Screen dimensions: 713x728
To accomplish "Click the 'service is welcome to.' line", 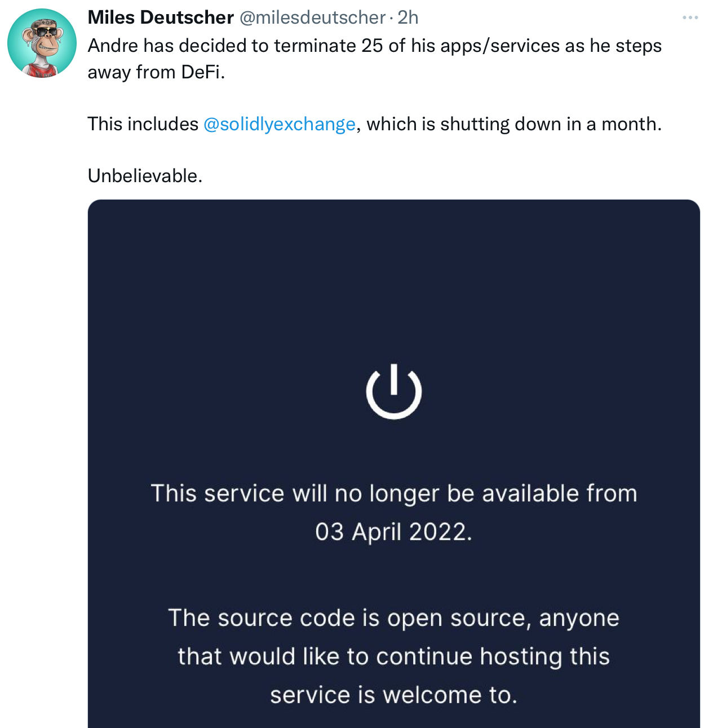I will [393, 695].
